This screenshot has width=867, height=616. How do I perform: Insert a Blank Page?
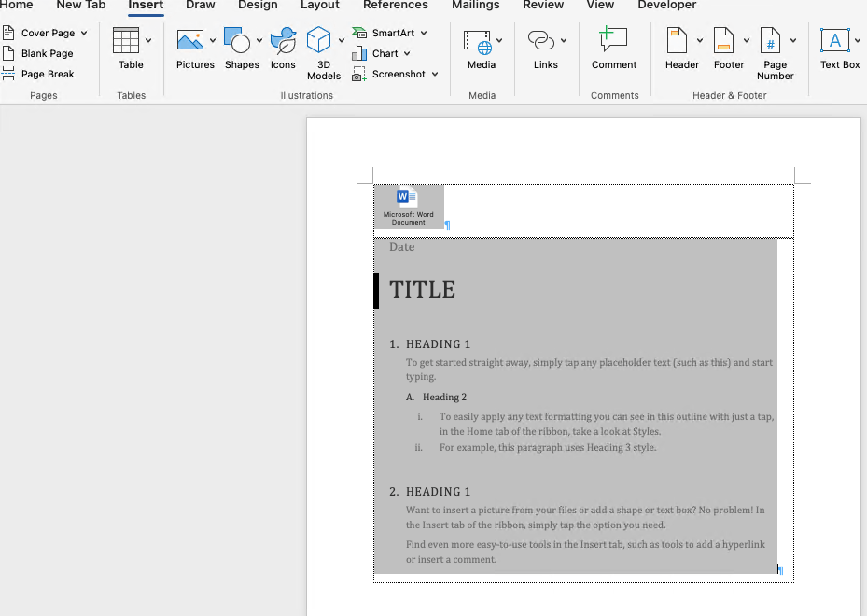point(38,53)
